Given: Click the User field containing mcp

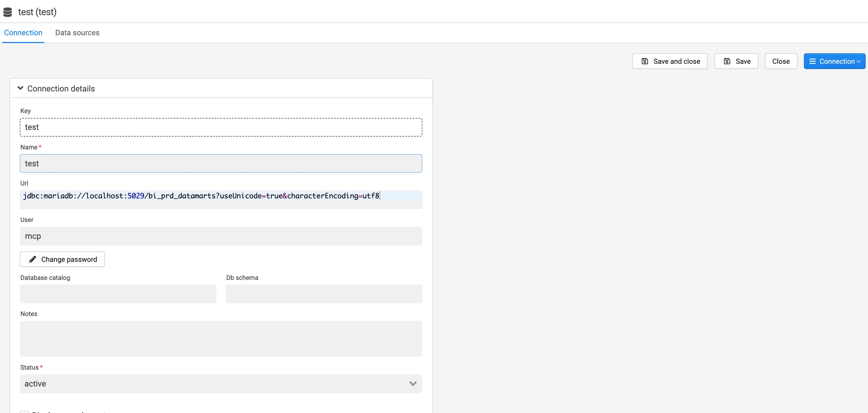Looking at the screenshot, I should [x=221, y=236].
